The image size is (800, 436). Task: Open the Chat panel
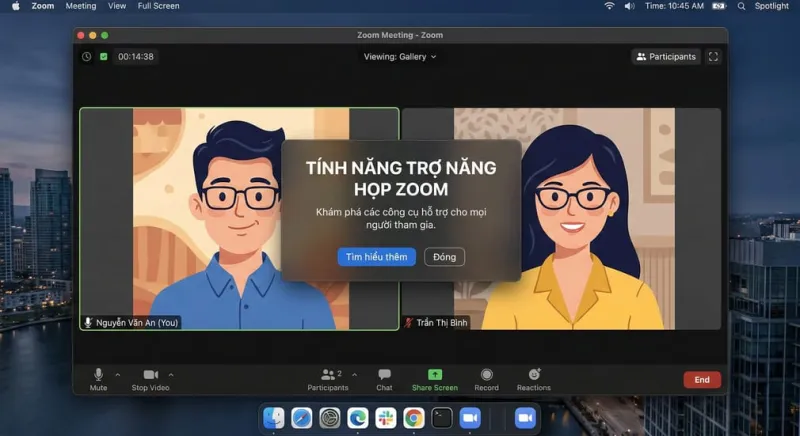(384, 379)
